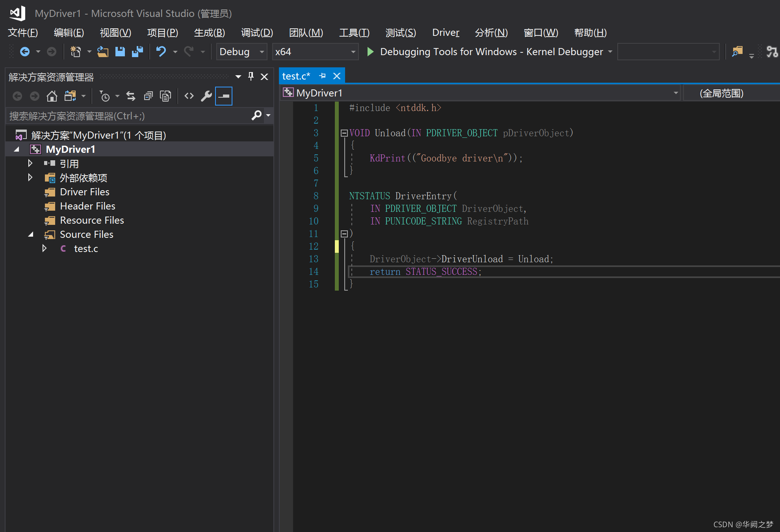Open Properties wrench icon in Solution Explorer
Screen dimensions: 780x532
pos(206,96)
